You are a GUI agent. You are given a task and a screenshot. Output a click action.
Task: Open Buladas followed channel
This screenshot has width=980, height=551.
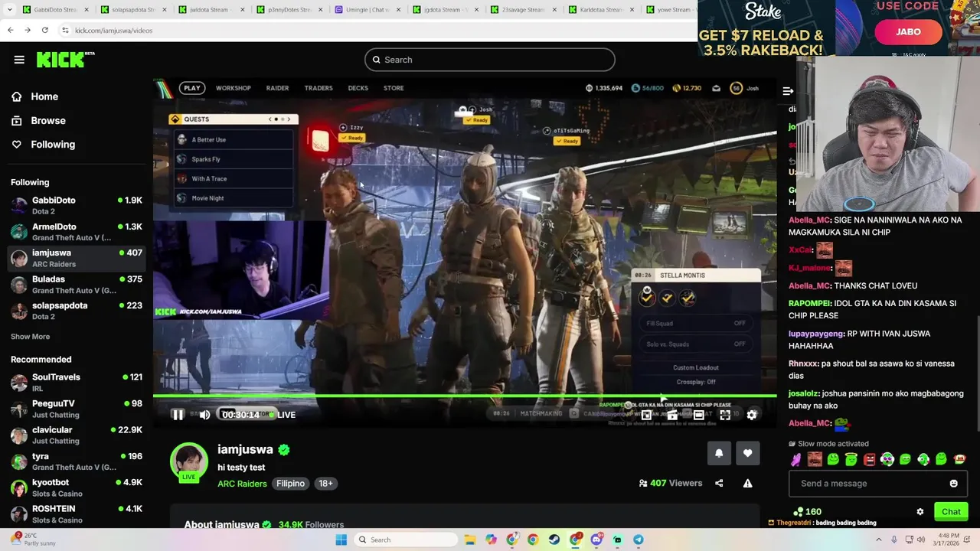[77, 285]
